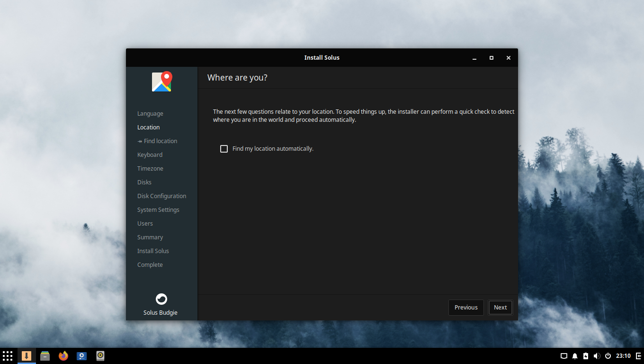
Task: Click the volume speaker icon
Action: (597, 356)
